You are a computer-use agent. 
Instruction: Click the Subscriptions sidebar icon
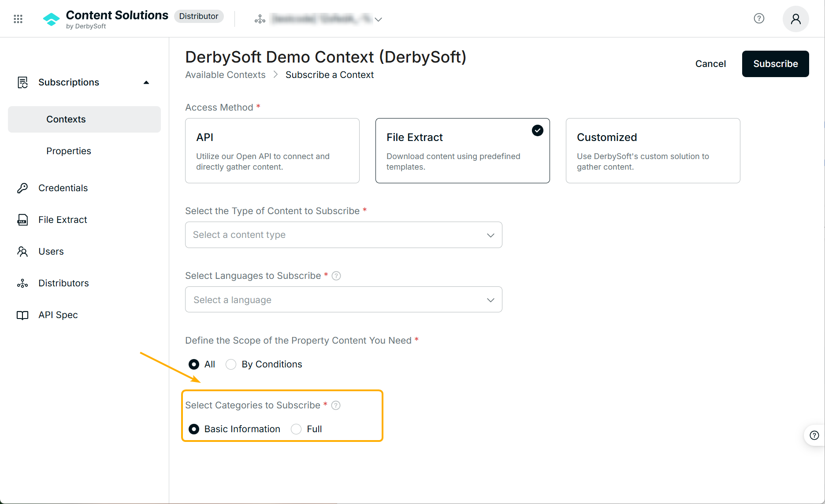pyautogui.click(x=22, y=82)
